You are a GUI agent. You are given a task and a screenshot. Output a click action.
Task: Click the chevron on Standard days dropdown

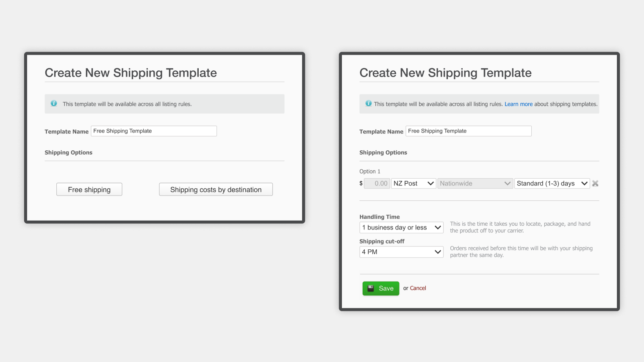click(584, 183)
